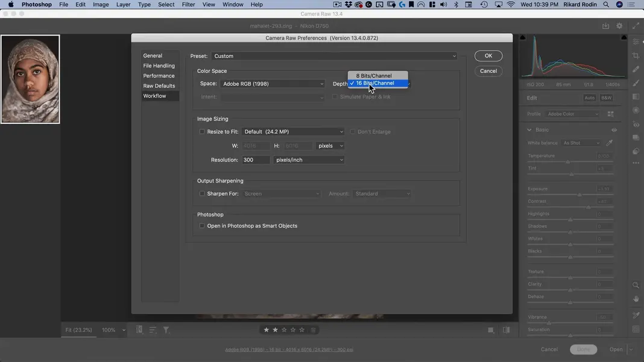This screenshot has height=362, width=644.
Task: Set the rating to one star
Action: coord(266,329)
